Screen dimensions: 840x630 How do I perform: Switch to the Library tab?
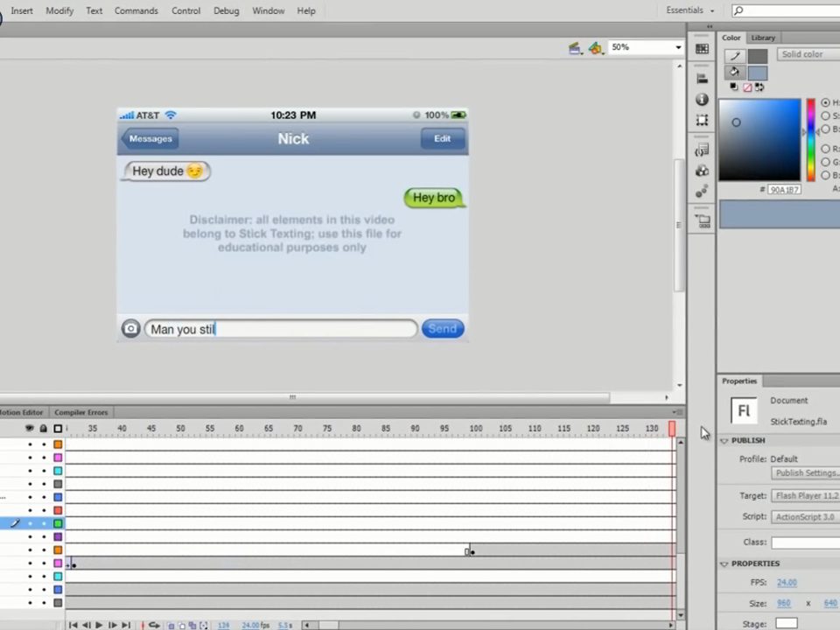pos(763,38)
